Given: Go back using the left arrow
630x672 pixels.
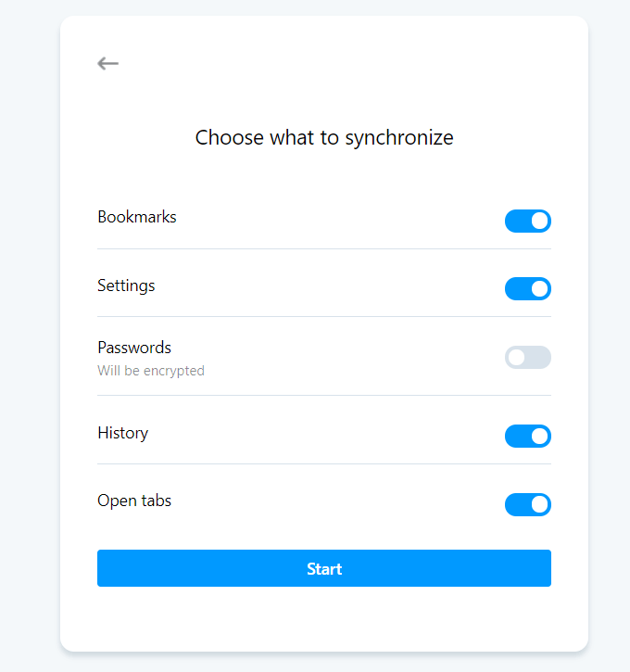Looking at the screenshot, I should tap(108, 63).
